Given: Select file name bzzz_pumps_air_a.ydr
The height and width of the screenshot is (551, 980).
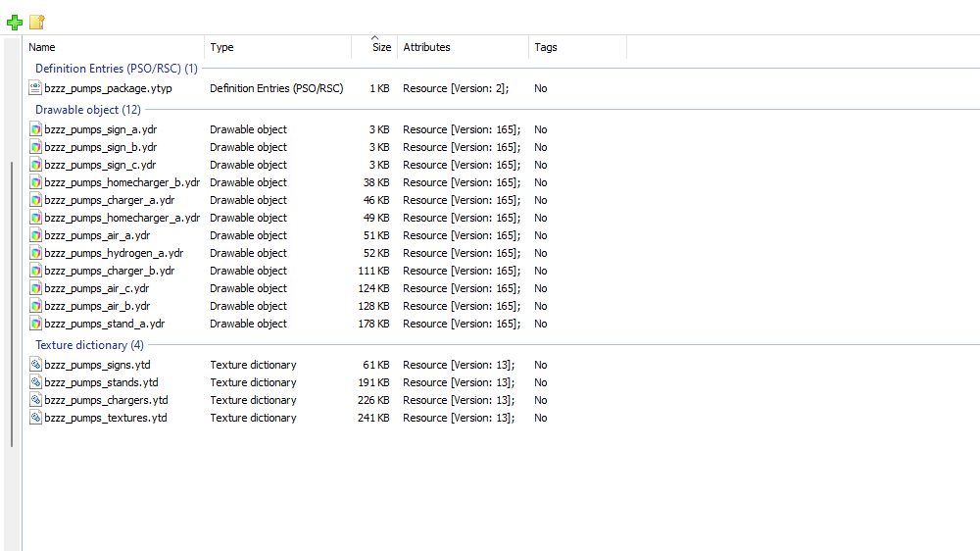Looking at the screenshot, I should pyautogui.click(x=97, y=235).
